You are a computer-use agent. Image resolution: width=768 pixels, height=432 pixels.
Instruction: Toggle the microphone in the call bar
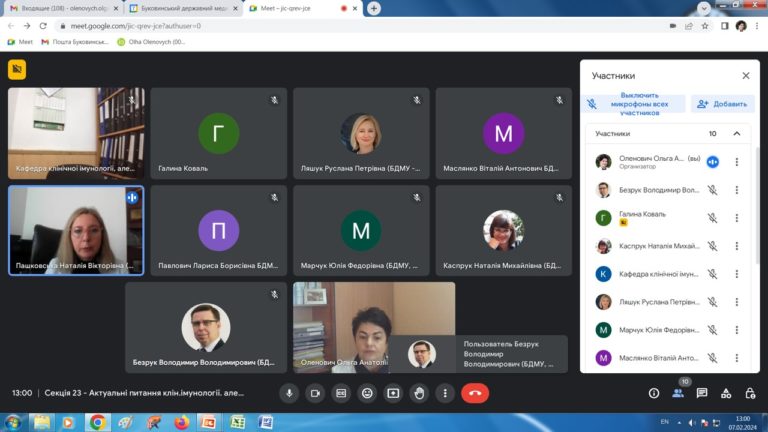pyautogui.click(x=288, y=393)
